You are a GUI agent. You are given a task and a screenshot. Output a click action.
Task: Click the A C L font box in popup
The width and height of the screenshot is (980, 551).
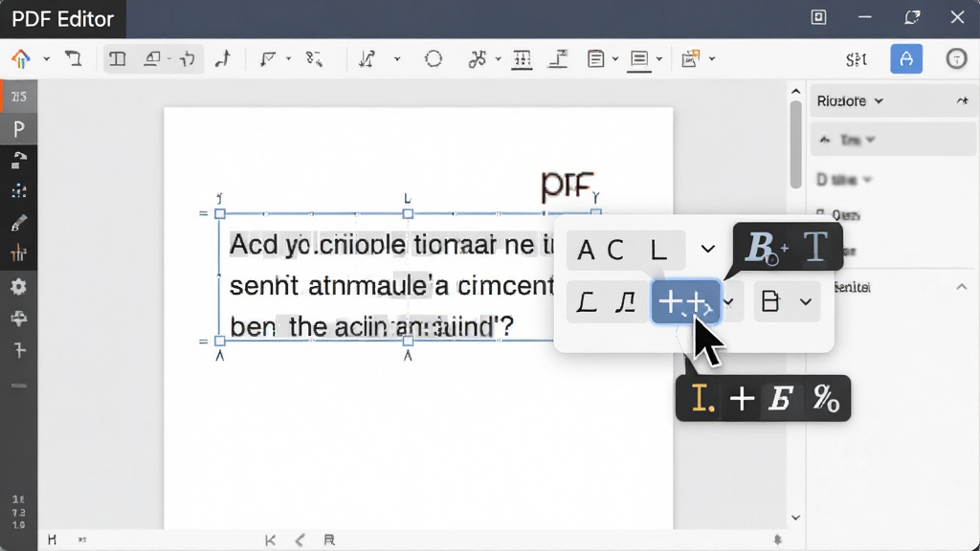pos(626,250)
